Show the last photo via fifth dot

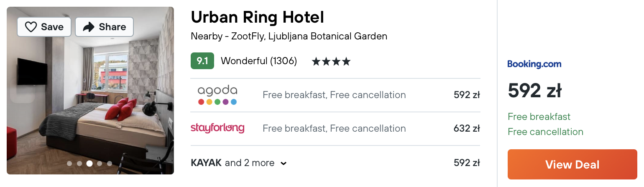[110, 164]
